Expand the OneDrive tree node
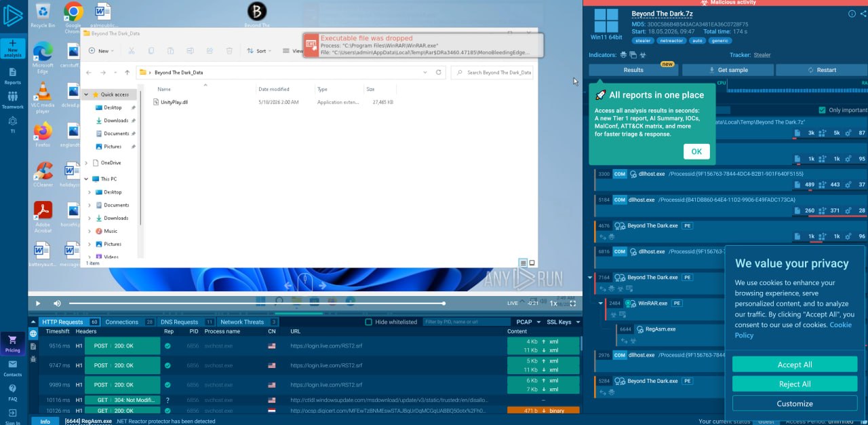Screen dimensions: 868x425 85,163
